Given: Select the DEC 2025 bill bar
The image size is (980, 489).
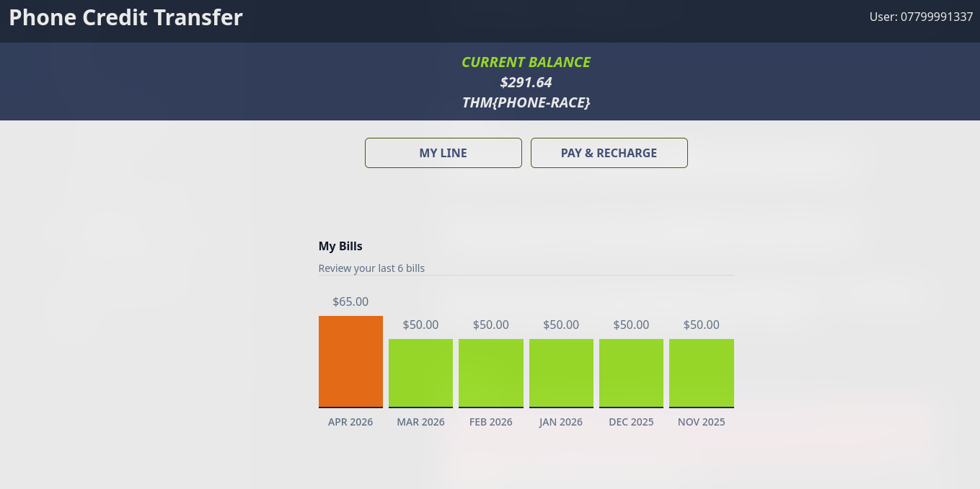Looking at the screenshot, I should (631, 373).
